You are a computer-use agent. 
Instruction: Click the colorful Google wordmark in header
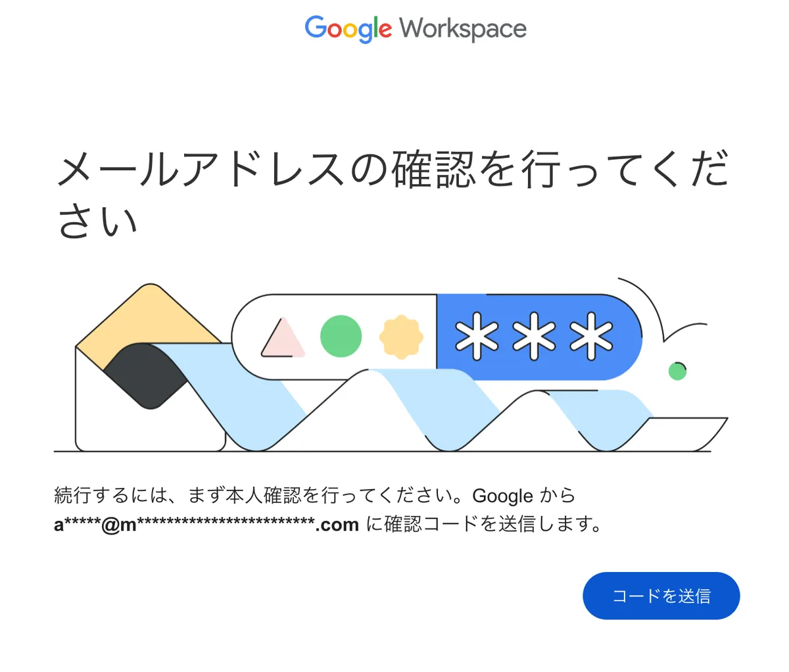point(348,29)
